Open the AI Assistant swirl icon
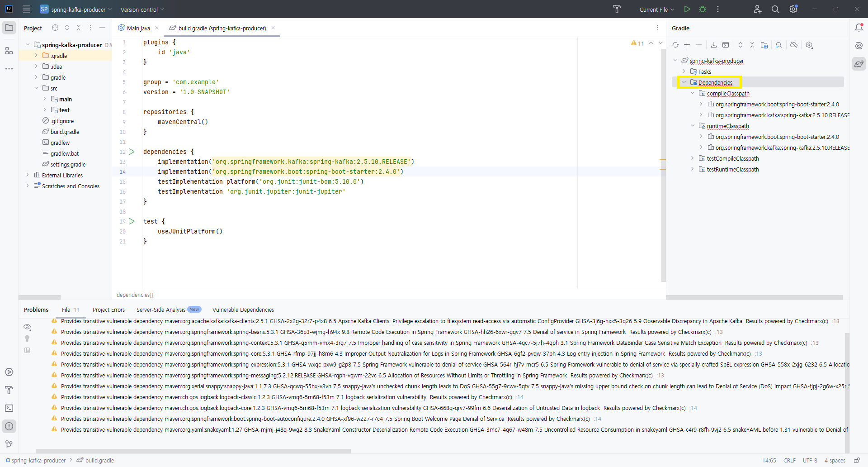868x467 pixels. click(x=859, y=46)
